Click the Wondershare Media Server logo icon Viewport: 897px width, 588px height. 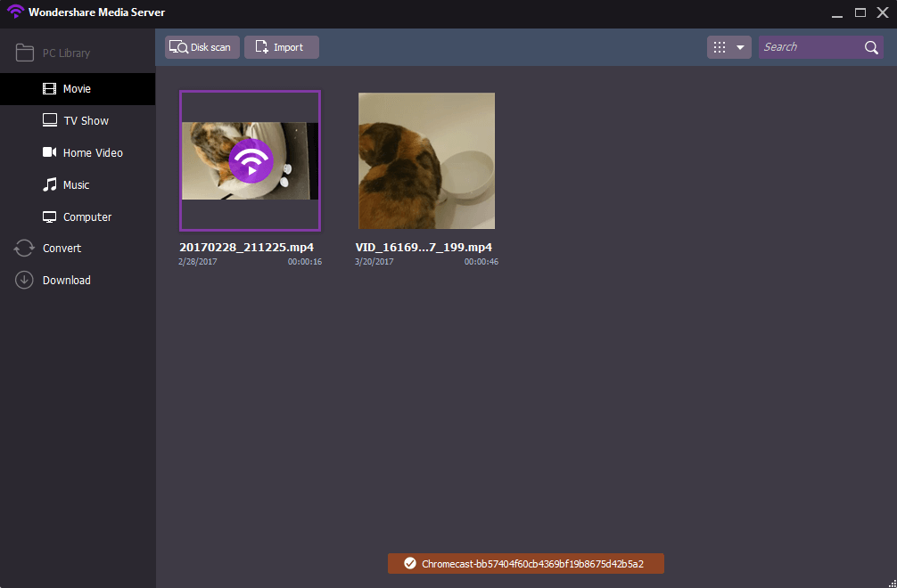pyautogui.click(x=15, y=12)
